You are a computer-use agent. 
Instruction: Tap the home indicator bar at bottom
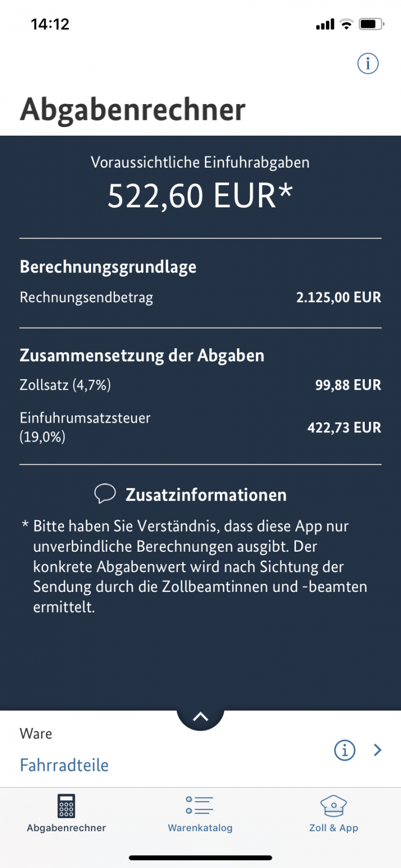pos(200,858)
